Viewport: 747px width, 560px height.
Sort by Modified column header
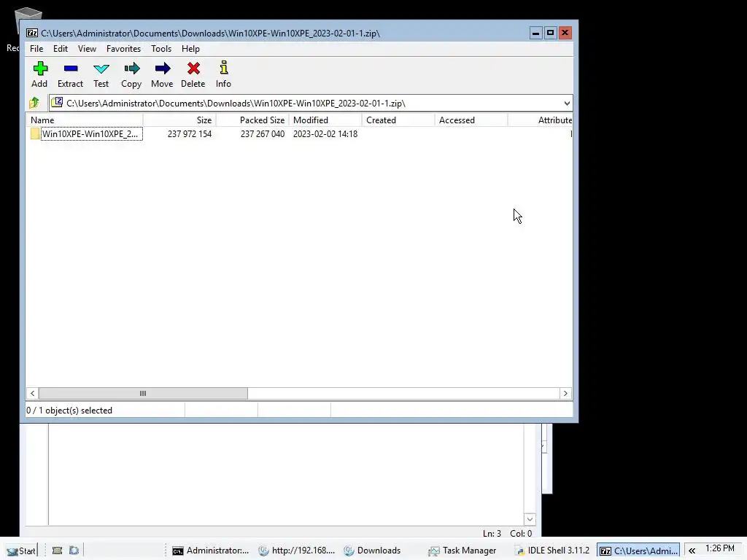[325, 120]
